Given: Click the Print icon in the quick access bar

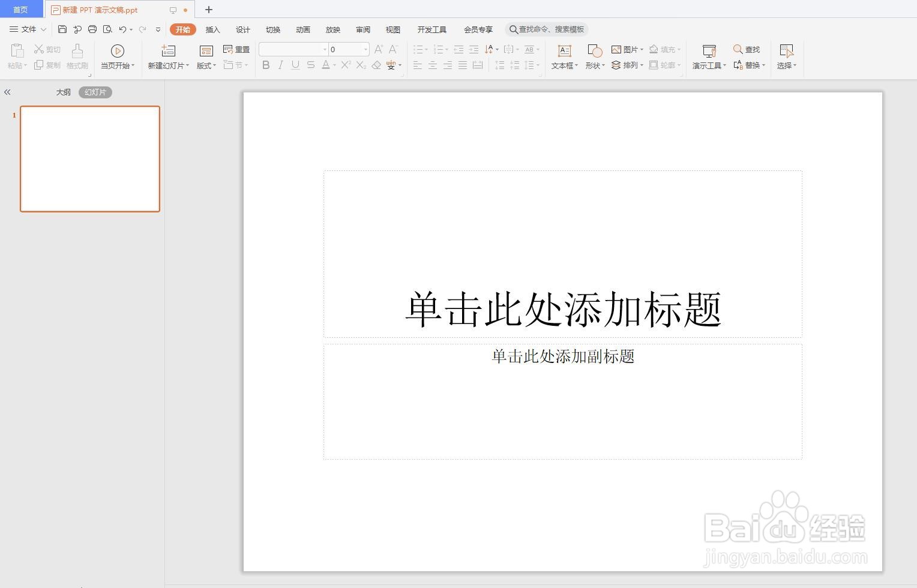Looking at the screenshot, I should 92,29.
